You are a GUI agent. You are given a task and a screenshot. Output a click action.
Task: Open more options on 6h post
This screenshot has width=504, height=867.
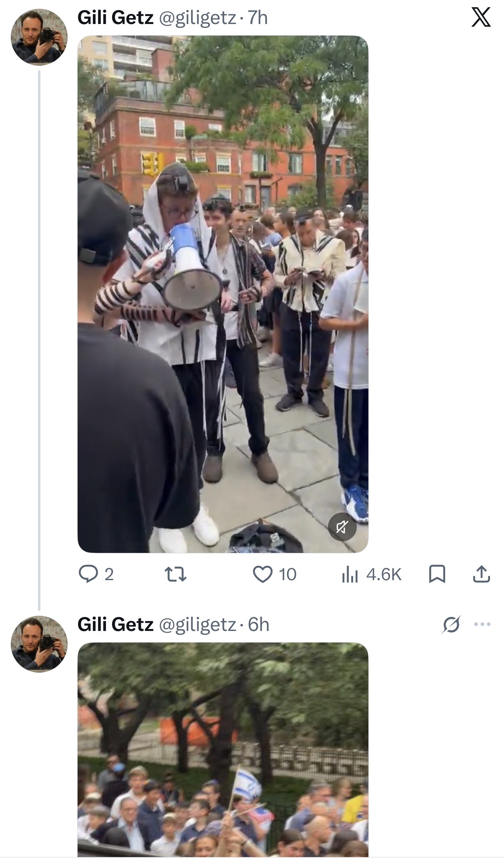pos(482,624)
